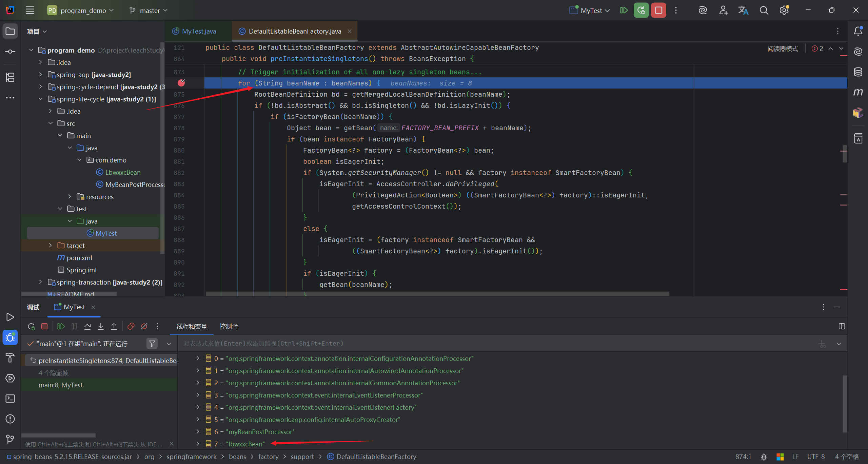Toggle the thread filter button
The image size is (868, 464).
click(x=152, y=344)
